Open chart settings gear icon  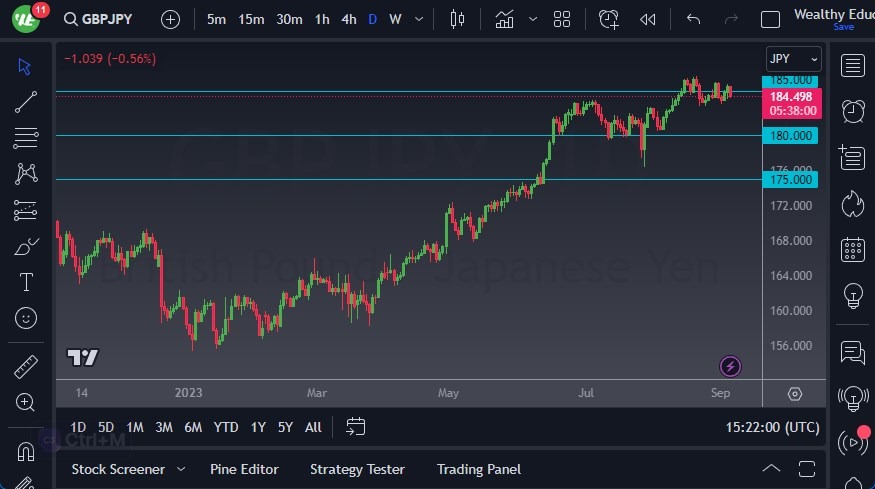(795, 394)
